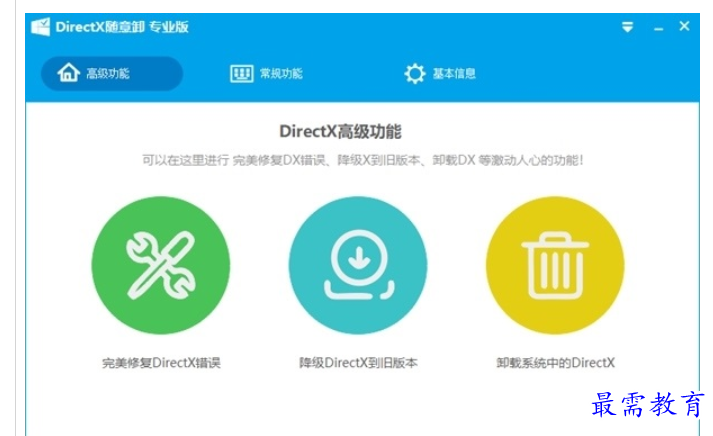Minimize the DirectX随意卸 window

pos(658,29)
